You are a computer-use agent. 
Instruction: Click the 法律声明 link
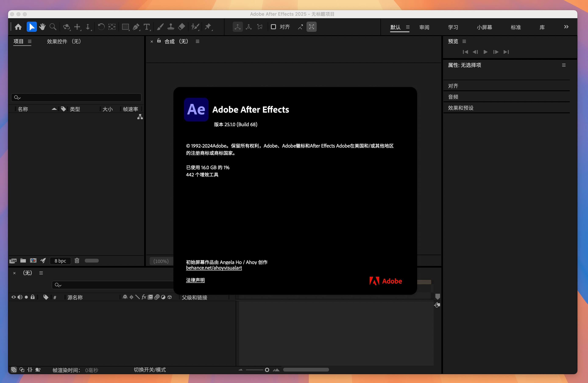pos(195,280)
